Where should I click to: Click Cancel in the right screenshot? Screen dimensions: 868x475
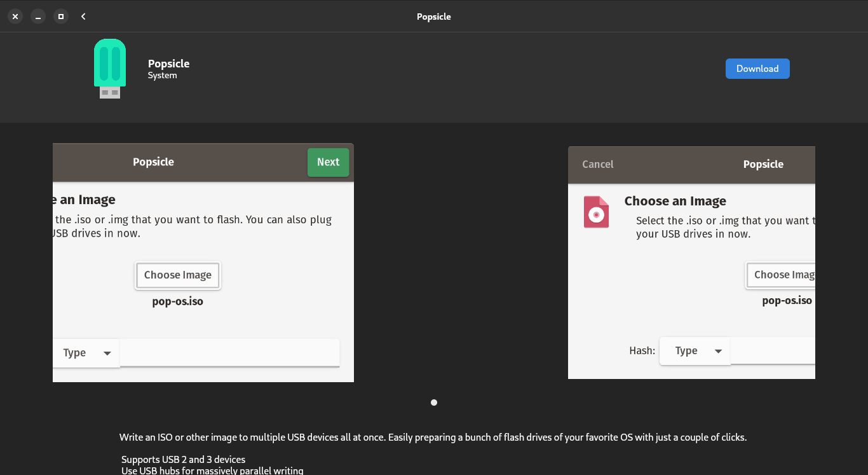click(x=597, y=164)
